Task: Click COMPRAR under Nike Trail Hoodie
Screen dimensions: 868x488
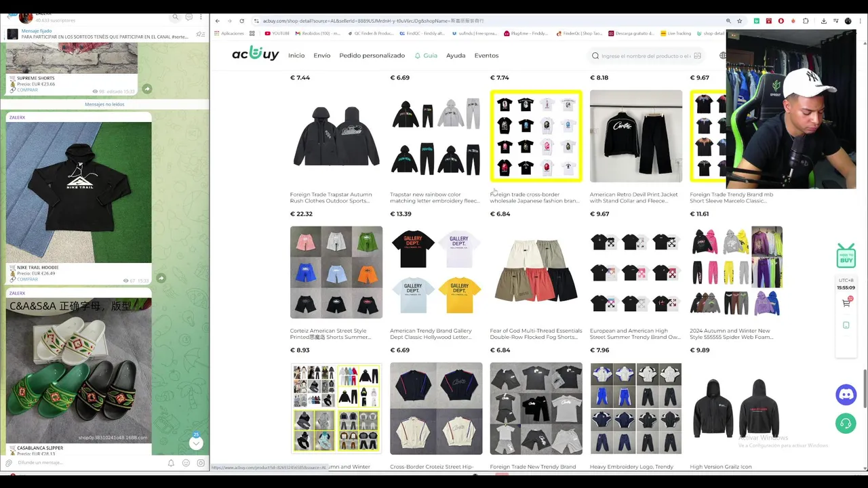Action: (x=27, y=279)
